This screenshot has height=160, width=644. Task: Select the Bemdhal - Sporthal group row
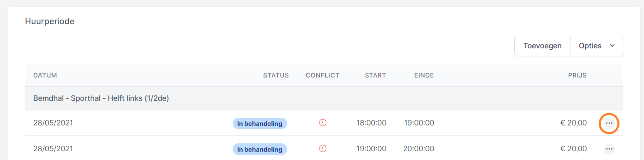coord(324,98)
